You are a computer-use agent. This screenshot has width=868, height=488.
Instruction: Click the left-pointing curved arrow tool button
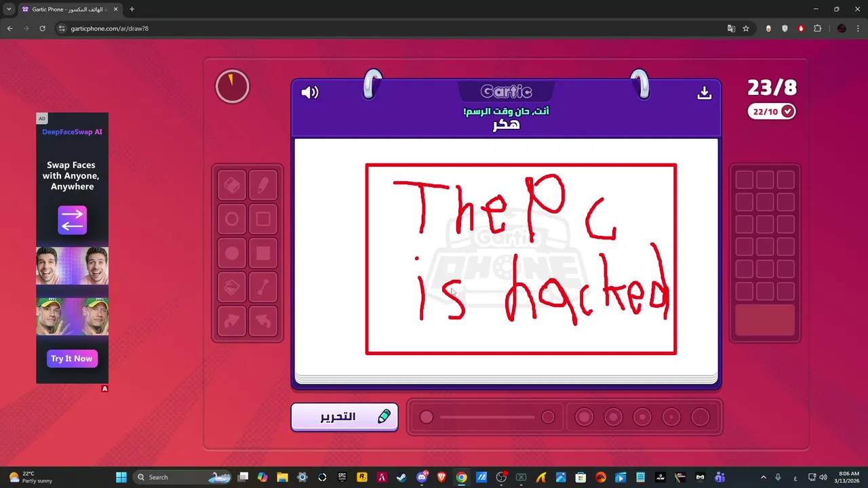[x=263, y=322]
